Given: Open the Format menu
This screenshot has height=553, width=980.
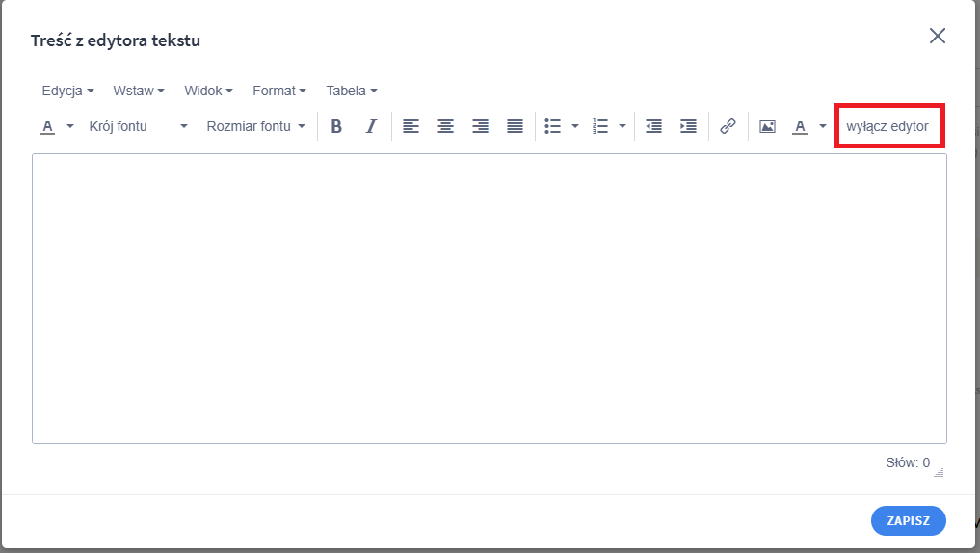Looking at the screenshot, I should (279, 91).
